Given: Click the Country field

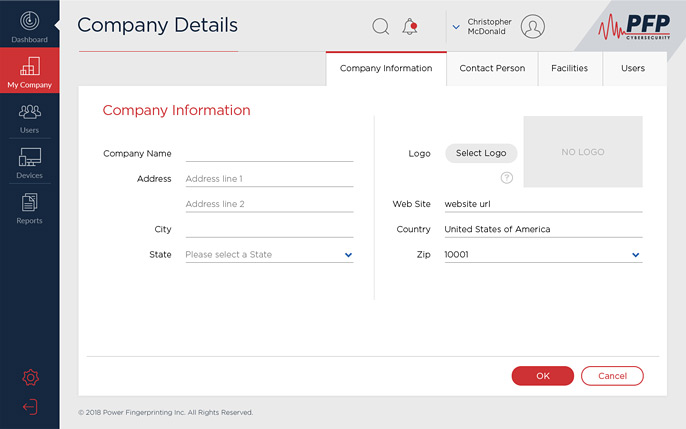Looking at the screenshot, I should pyautogui.click(x=543, y=230).
